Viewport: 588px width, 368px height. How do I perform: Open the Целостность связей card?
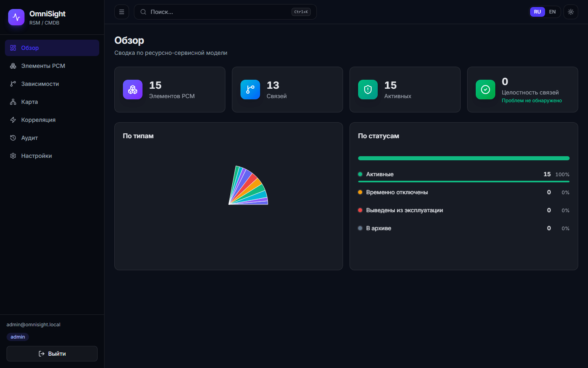(523, 90)
